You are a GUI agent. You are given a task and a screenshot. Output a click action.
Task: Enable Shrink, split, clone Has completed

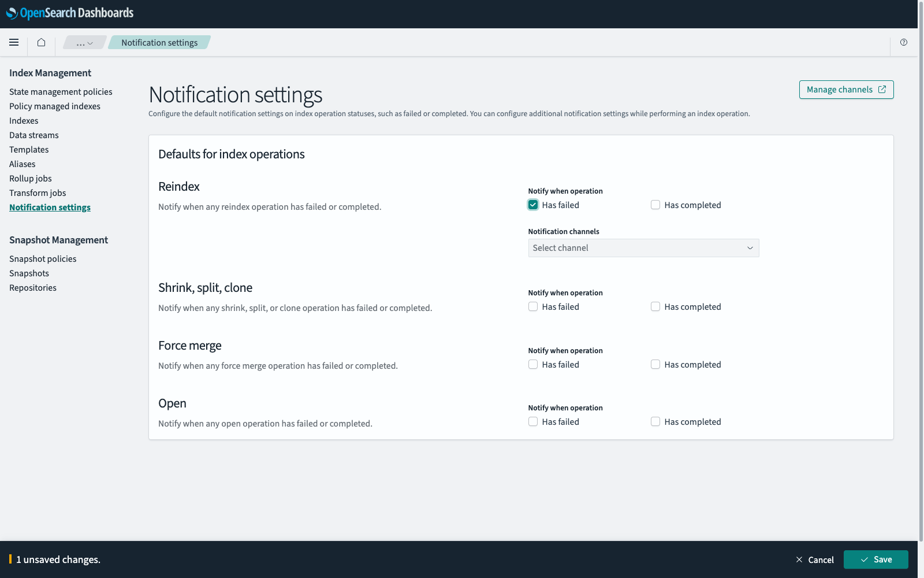(x=655, y=306)
